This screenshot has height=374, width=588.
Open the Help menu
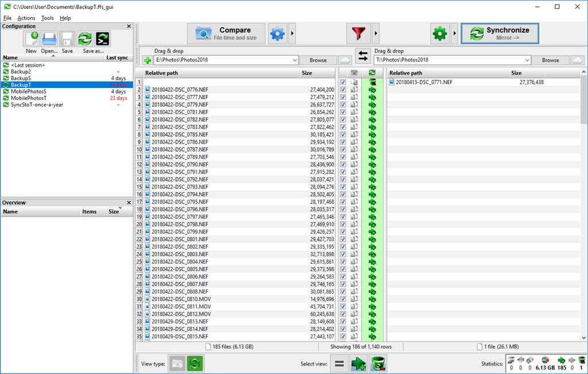point(65,18)
